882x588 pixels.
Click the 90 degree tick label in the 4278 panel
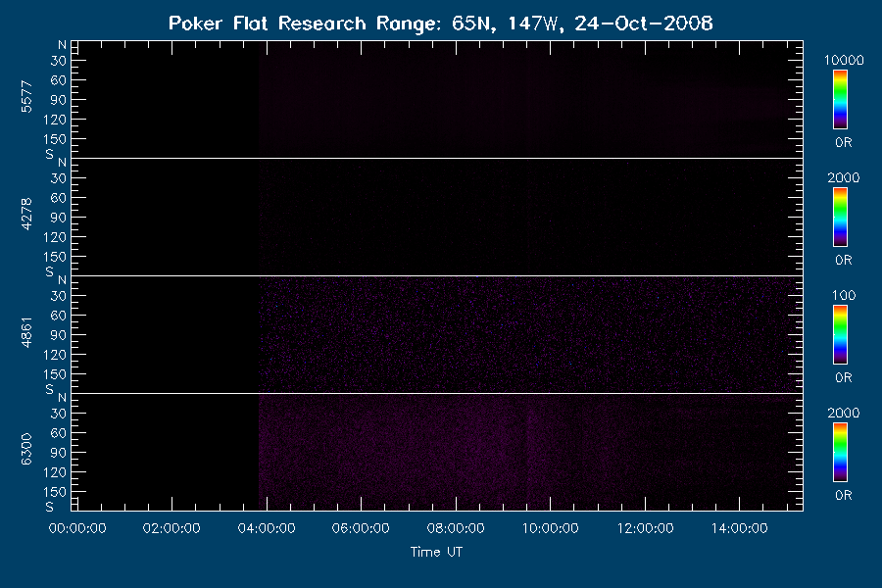click(59, 218)
